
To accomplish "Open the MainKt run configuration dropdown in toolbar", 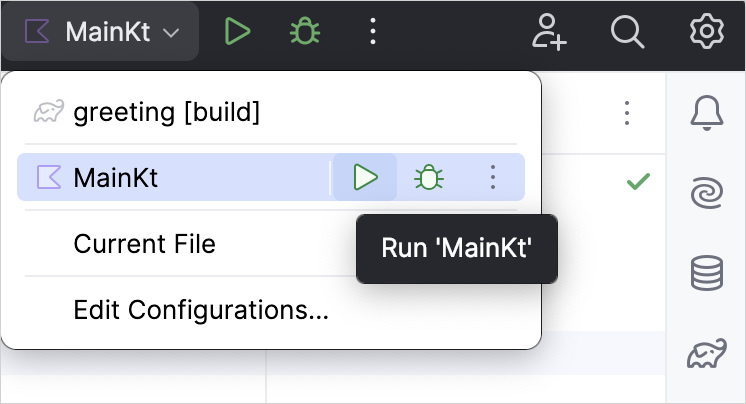I will point(100,32).
